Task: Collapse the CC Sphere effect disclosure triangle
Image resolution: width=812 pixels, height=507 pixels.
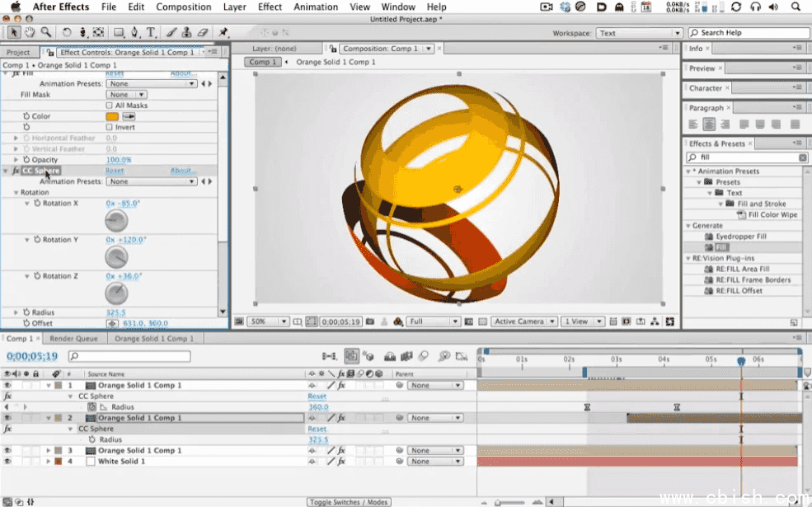Action: click(x=7, y=170)
